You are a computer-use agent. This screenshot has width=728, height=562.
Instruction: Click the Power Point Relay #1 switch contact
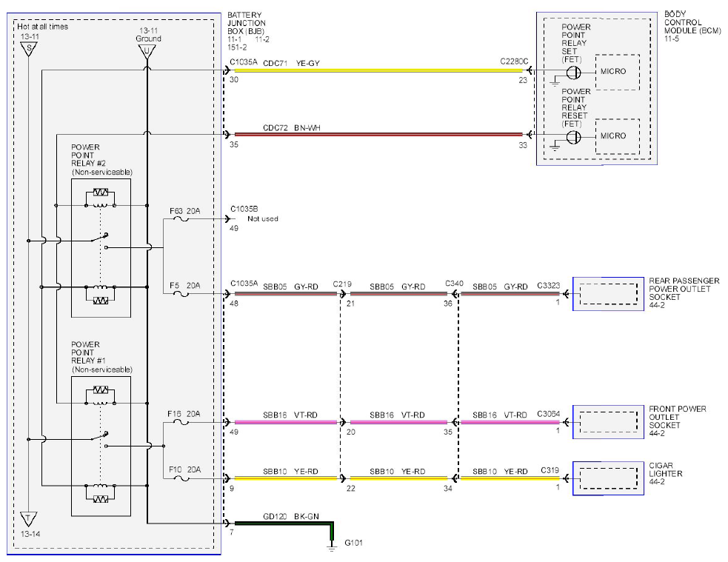[99, 438]
